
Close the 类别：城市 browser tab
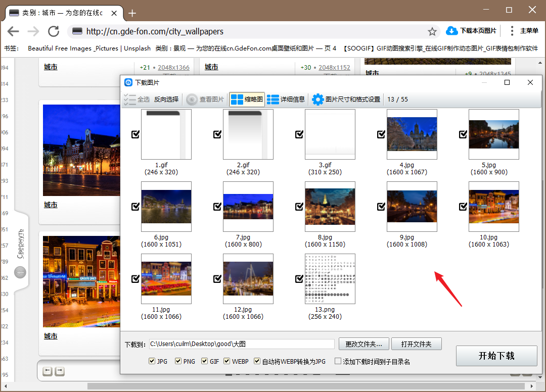(114, 13)
